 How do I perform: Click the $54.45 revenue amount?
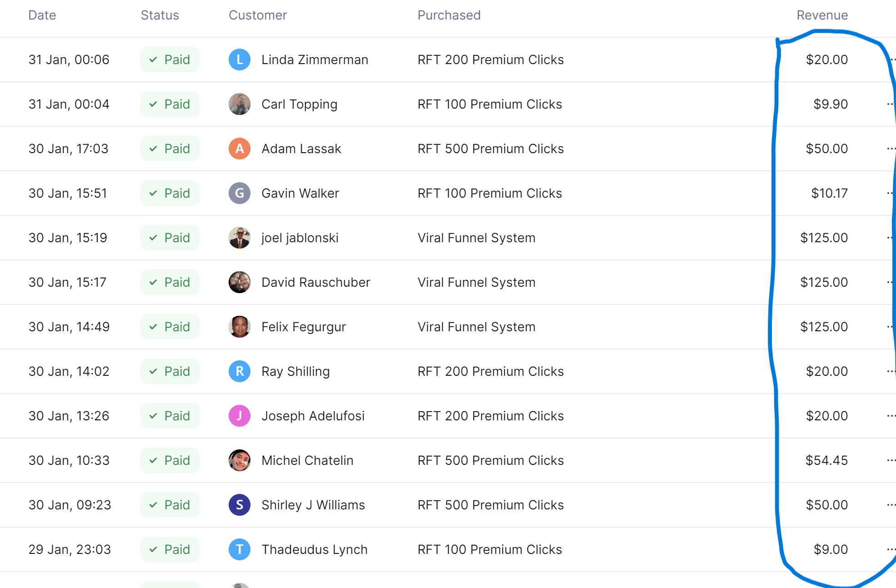(x=826, y=460)
